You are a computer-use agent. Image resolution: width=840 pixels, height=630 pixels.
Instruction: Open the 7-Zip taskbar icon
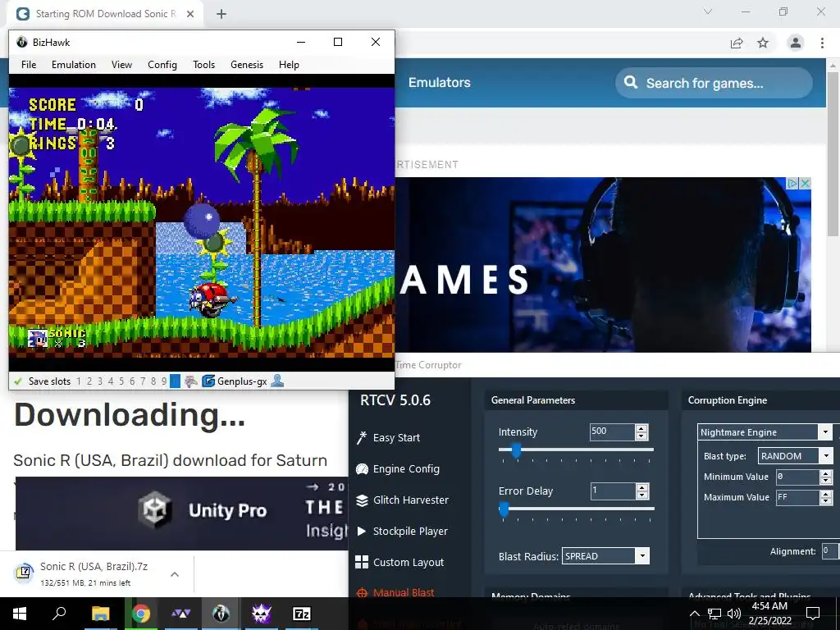coord(302,614)
